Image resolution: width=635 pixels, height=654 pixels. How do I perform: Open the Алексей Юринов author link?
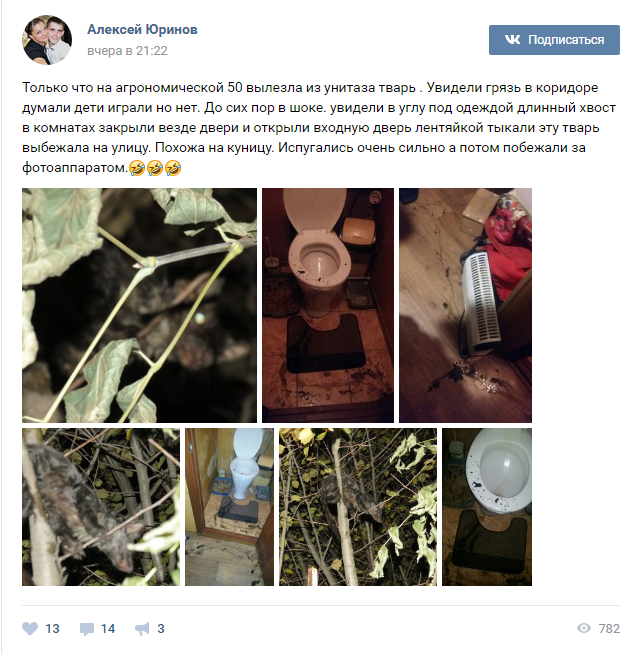(x=142, y=29)
